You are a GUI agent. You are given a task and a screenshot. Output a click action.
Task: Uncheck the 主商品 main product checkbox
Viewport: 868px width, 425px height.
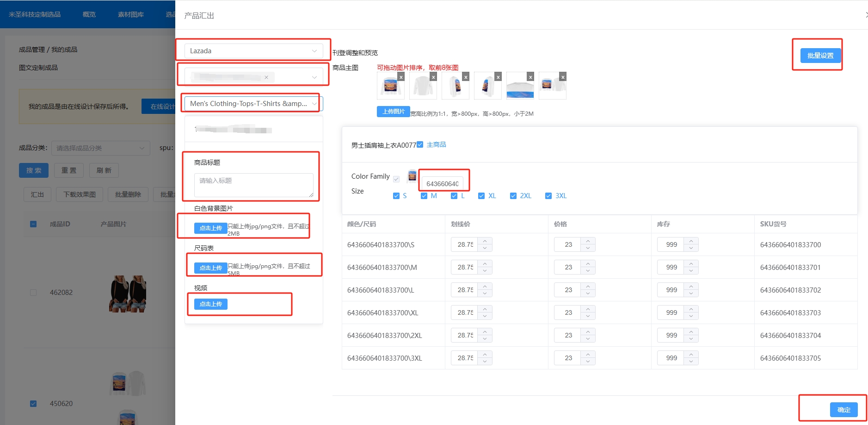click(420, 144)
